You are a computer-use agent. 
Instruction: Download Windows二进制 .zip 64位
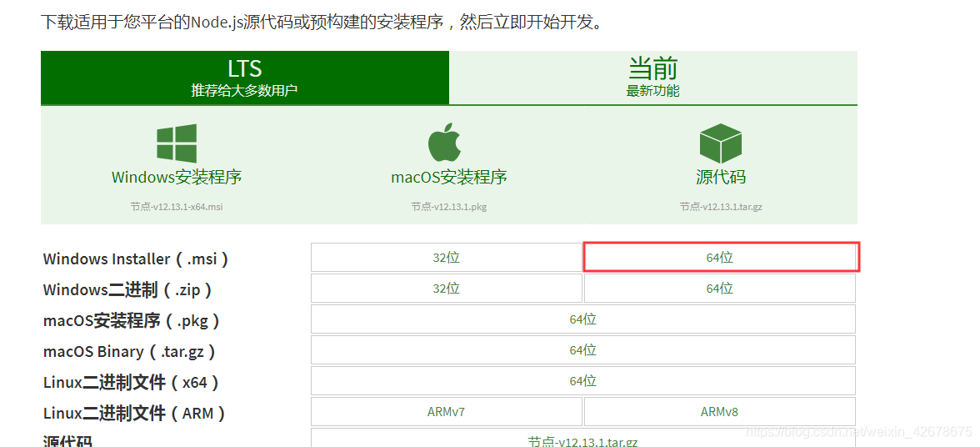[x=719, y=289]
